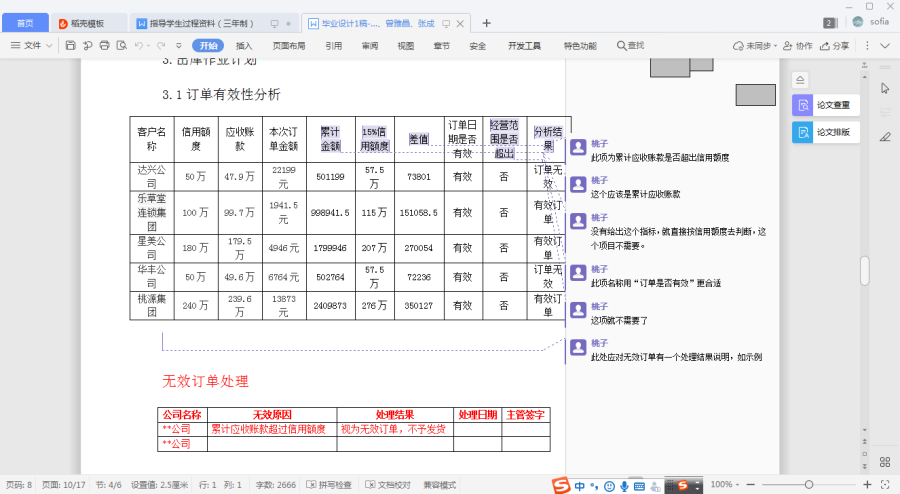Switch to the 稻壳模板 template tab

pyautogui.click(x=88, y=23)
